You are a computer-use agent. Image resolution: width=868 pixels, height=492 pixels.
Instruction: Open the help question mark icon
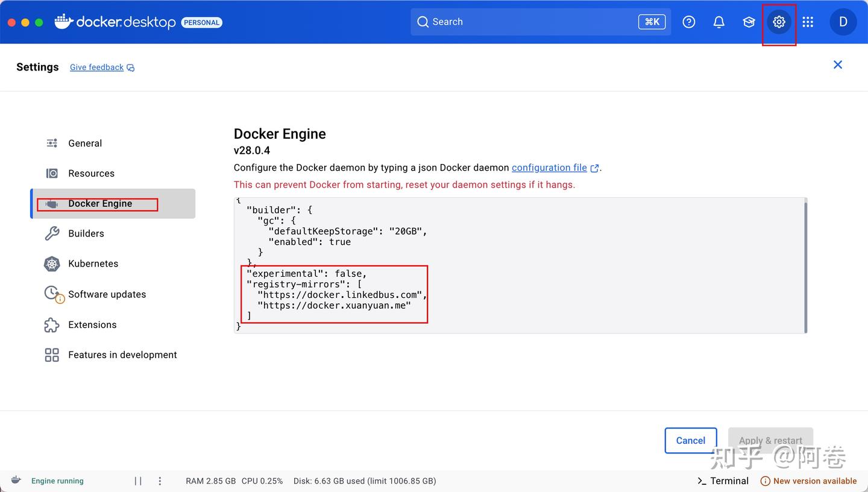point(689,22)
